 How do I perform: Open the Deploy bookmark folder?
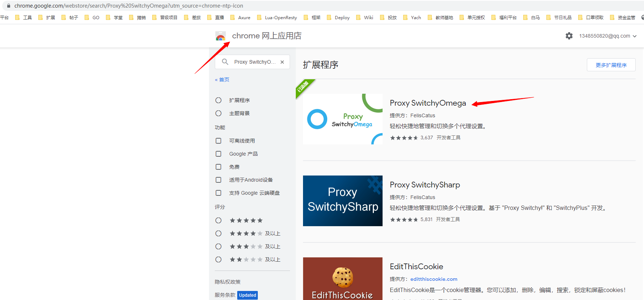pyautogui.click(x=338, y=17)
